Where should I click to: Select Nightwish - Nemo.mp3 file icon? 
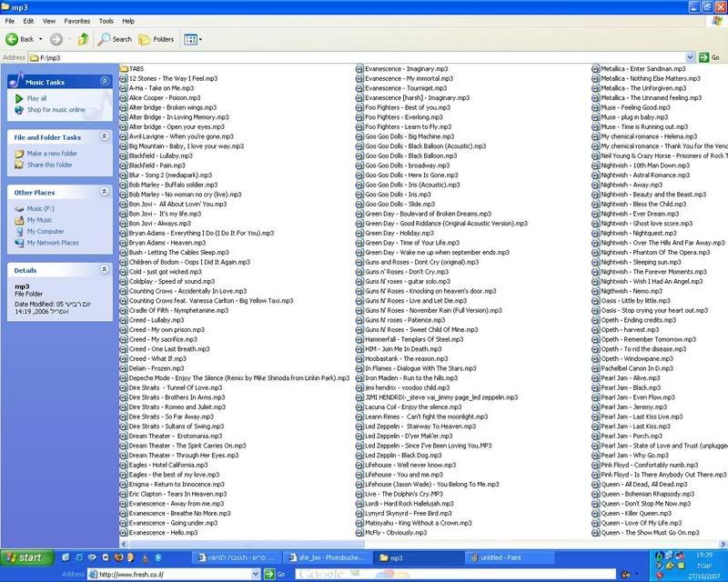596,291
